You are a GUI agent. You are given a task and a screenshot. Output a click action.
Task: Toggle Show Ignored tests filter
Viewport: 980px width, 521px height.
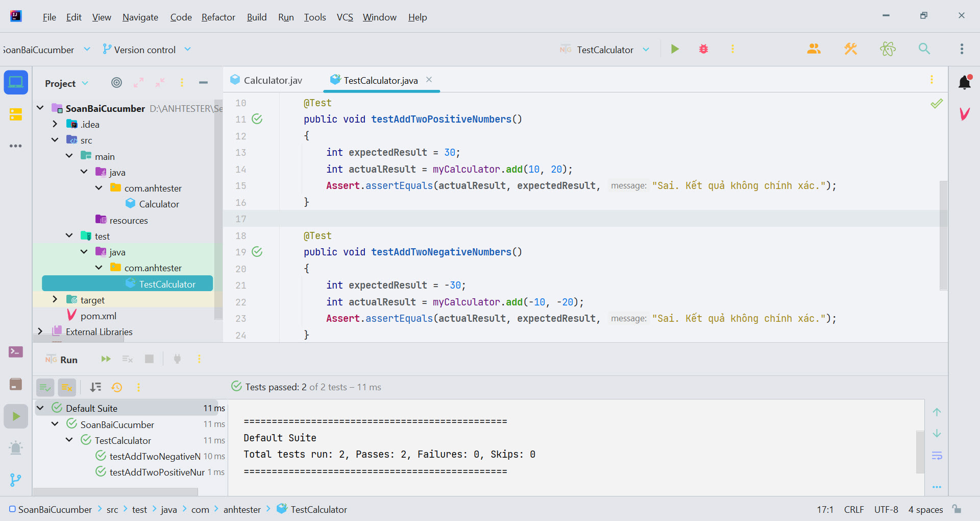67,388
